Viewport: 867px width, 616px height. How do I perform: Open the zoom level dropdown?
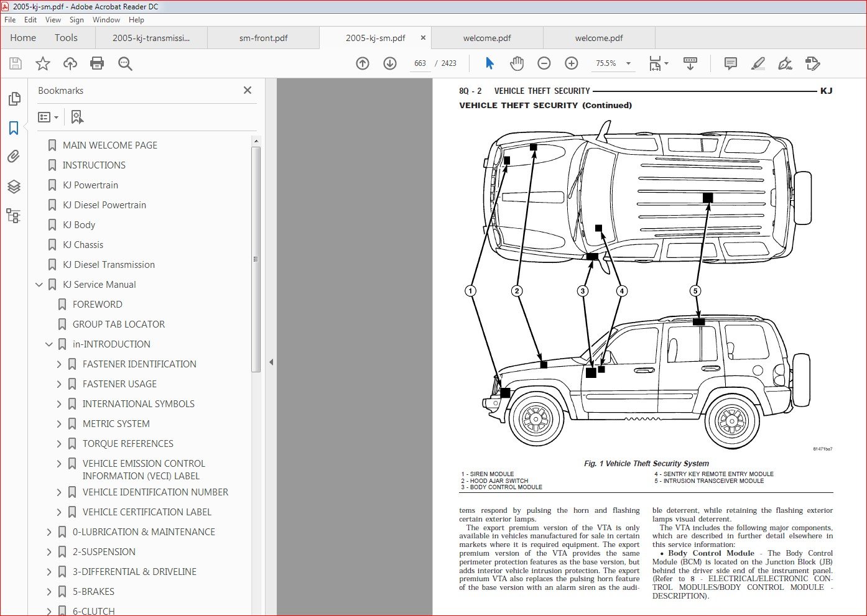[628, 63]
